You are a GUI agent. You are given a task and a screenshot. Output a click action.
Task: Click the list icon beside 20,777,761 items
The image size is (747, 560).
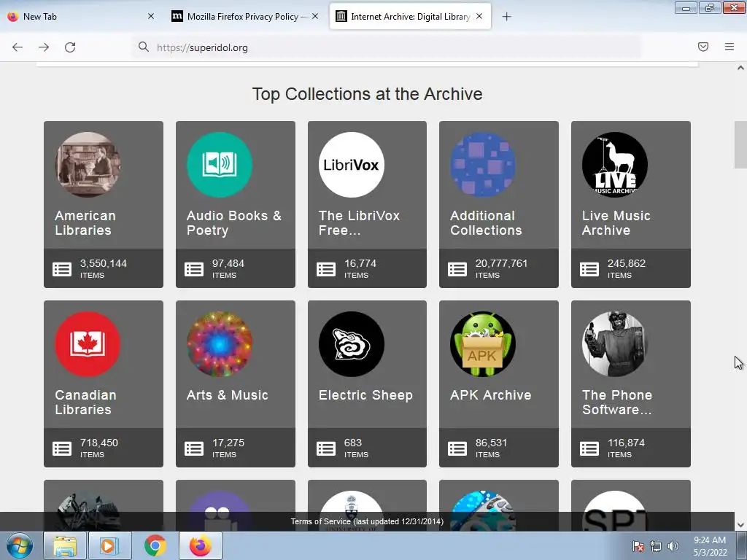457,270
